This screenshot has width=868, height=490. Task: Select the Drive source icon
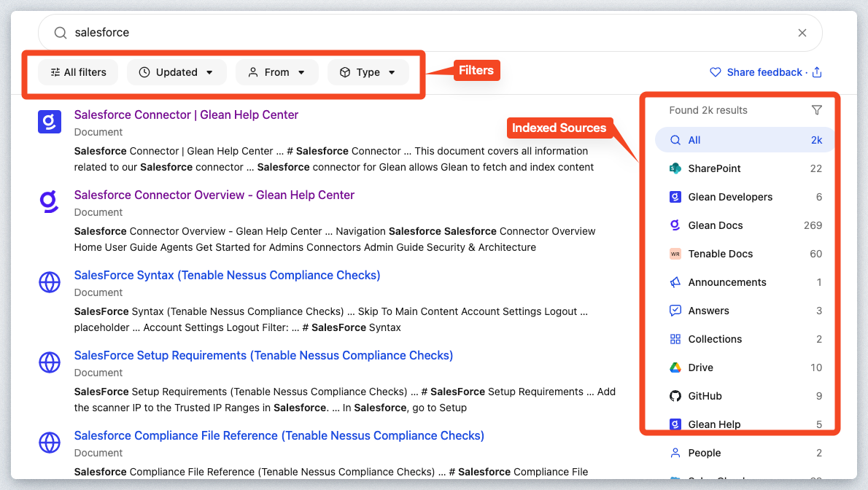pos(675,367)
